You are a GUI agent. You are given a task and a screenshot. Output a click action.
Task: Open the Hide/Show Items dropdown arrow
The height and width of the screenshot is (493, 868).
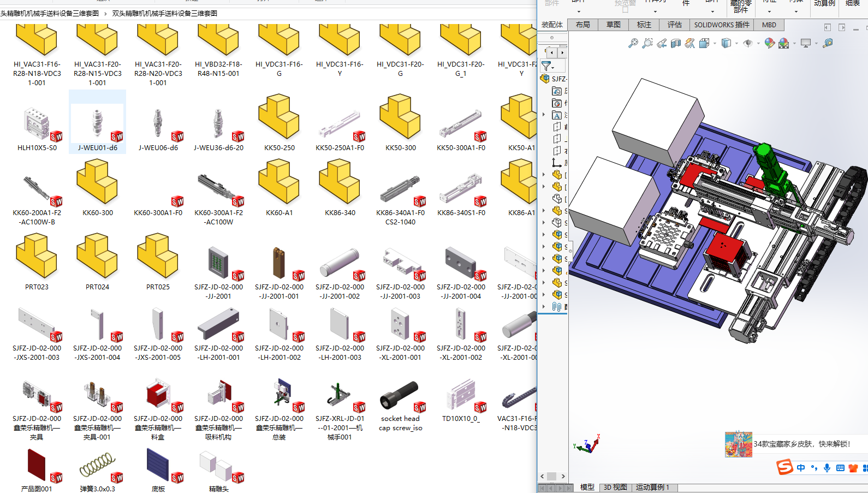758,44
